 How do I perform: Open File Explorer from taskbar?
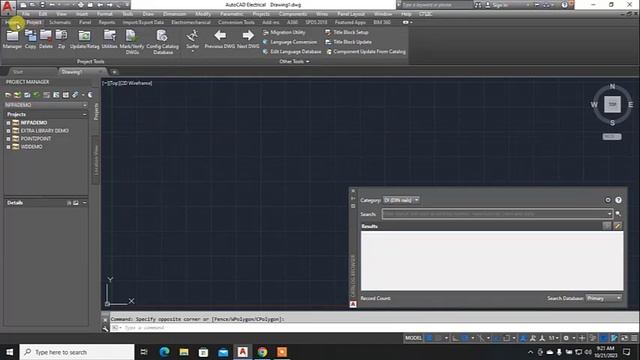tap(184, 352)
